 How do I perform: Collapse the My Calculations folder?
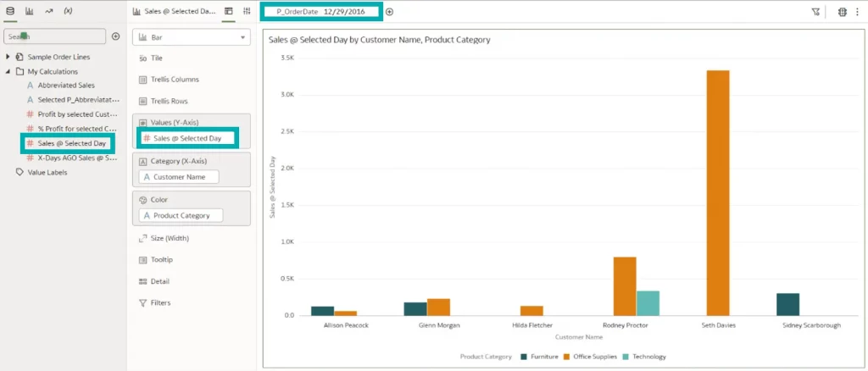click(x=8, y=72)
